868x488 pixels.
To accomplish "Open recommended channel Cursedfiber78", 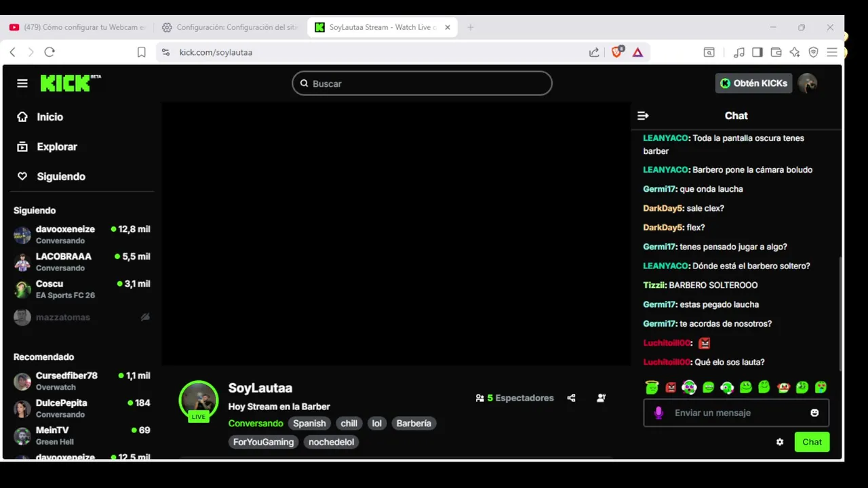I will (82, 381).
